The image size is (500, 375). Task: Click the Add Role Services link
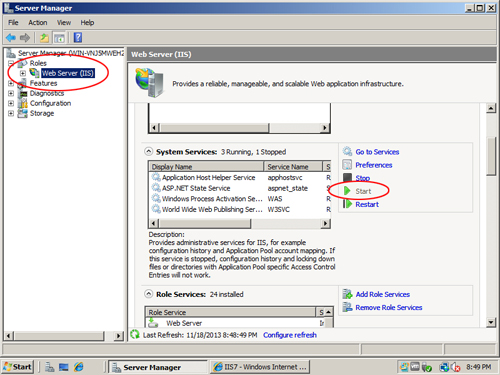383,294
